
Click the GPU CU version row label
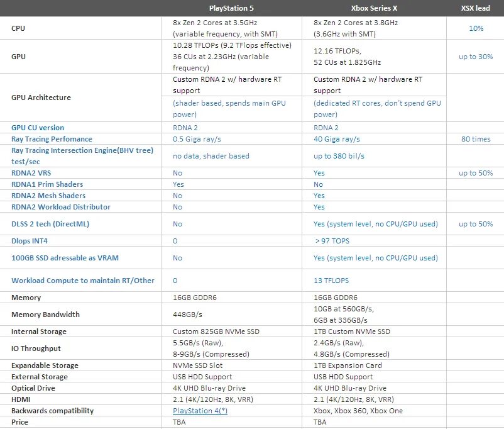(x=38, y=128)
